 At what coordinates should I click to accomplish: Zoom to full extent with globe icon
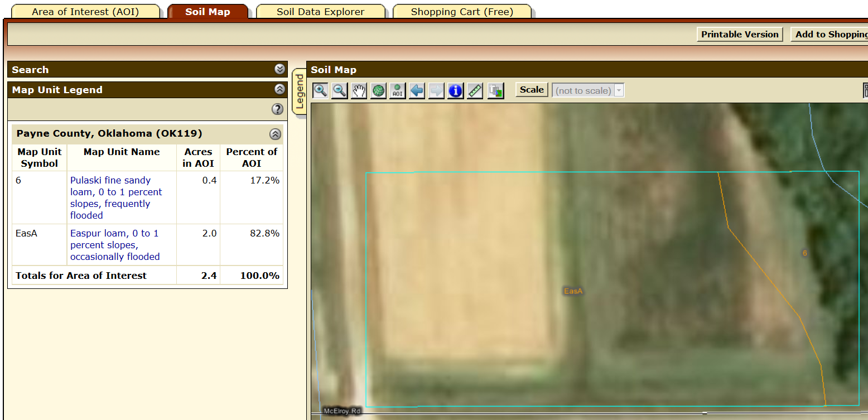pyautogui.click(x=378, y=90)
